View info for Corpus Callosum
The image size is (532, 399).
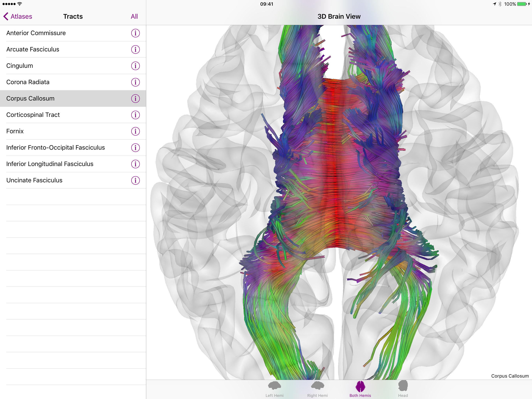point(135,98)
